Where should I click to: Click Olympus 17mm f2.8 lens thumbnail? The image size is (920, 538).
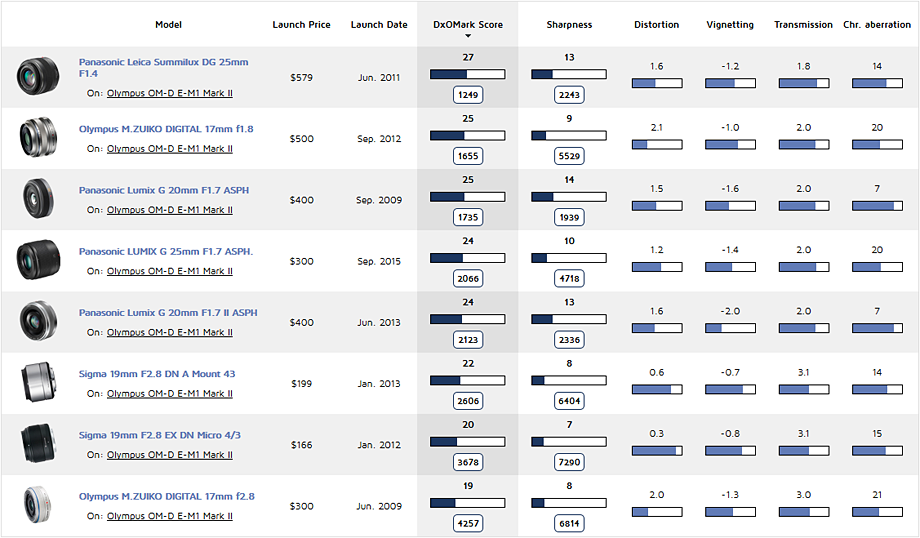click(x=38, y=505)
